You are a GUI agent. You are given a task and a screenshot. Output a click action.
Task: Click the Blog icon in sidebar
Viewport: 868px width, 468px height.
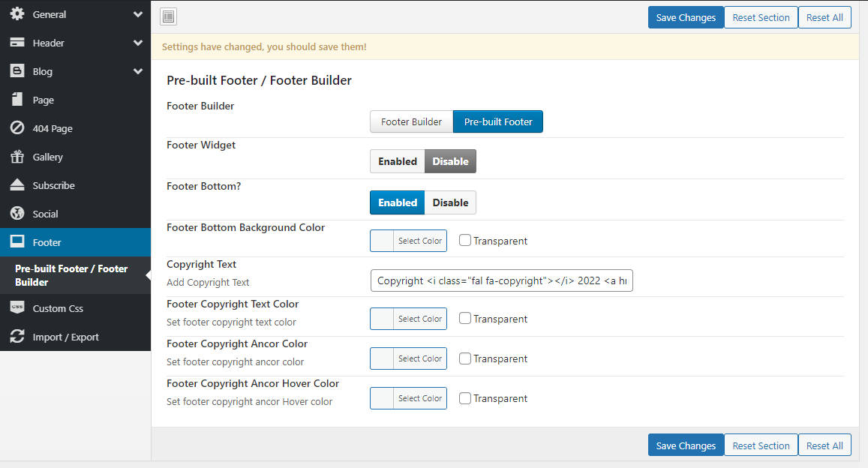pos(17,71)
